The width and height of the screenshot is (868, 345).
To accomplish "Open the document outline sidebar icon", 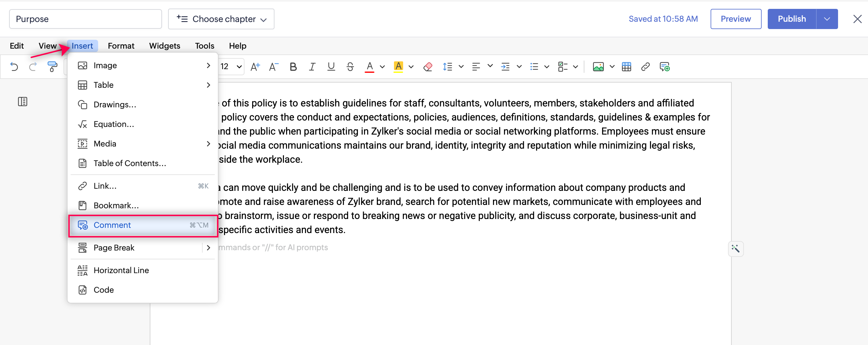I will pyautogui.click(x=23, y=102).
